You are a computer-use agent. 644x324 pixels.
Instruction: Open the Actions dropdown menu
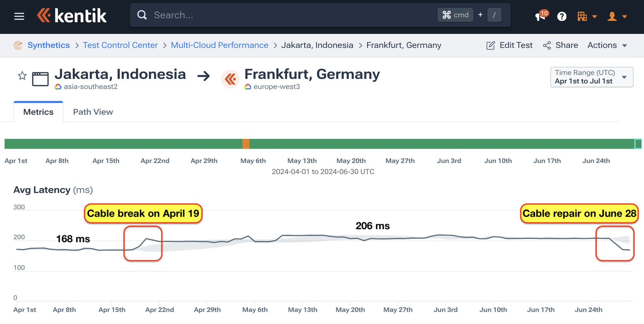coord(607,45)
